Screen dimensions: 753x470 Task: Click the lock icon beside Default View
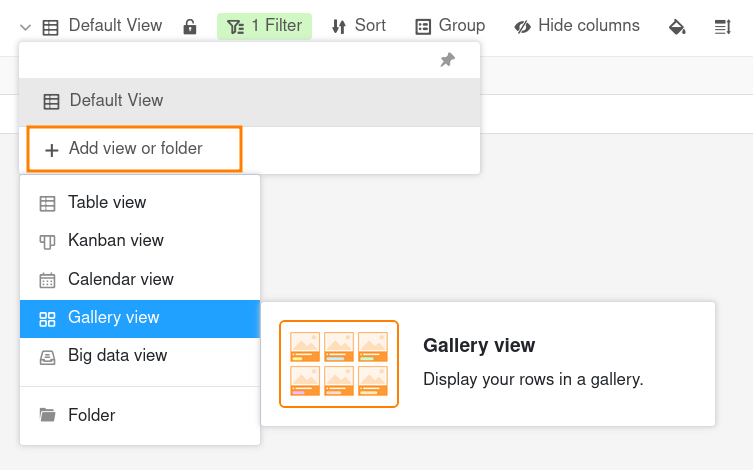[190, 27]
